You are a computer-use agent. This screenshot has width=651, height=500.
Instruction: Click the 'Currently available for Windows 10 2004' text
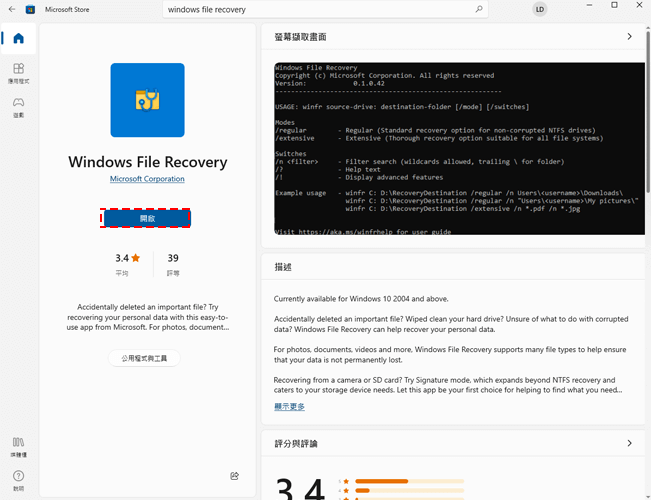(361, 299)
